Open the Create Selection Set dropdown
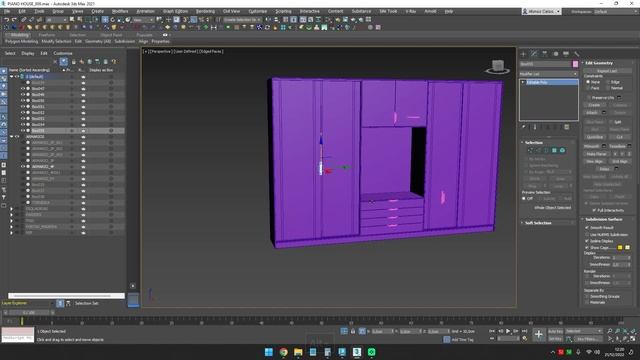640x360 pixels. pyautogui.click(x=242, y=19)
